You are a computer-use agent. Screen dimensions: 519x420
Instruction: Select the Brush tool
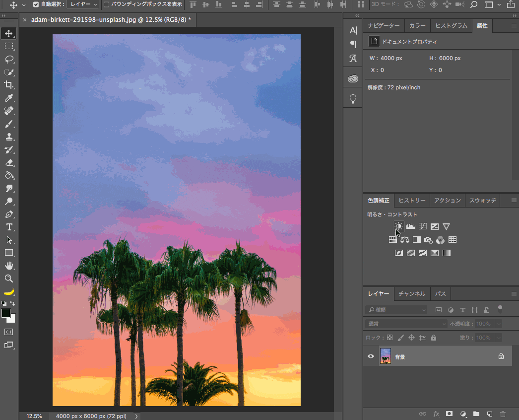point(9,124)
